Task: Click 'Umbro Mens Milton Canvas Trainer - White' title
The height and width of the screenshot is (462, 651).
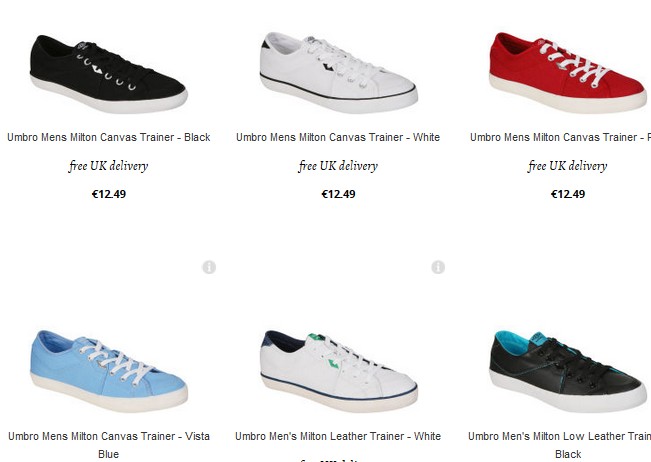Action: click(338, 137)
